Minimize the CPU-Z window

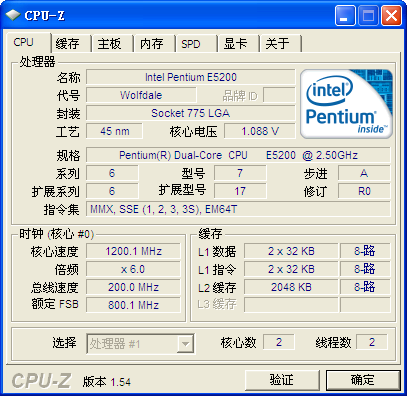[345, 15]
